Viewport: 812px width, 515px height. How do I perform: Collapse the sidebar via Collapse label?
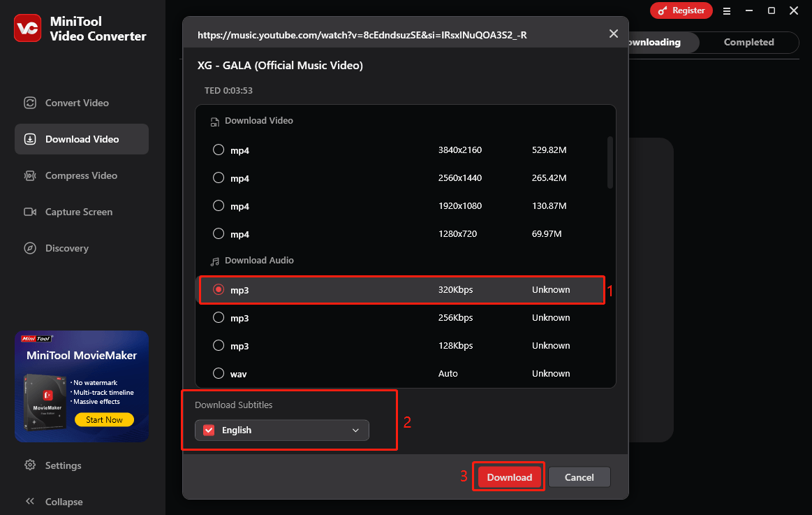pyautogui.click(x=64, y=502)
